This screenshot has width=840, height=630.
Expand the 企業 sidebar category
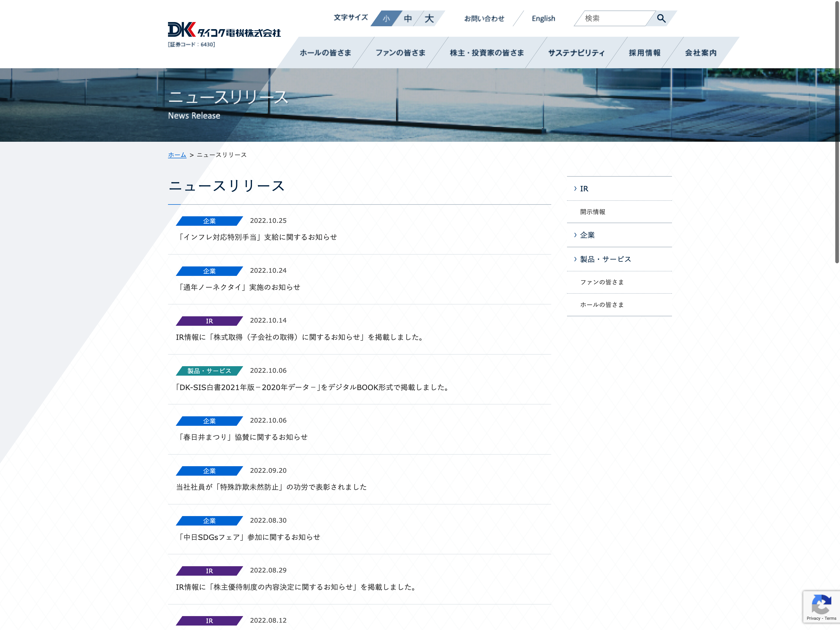click(587, 235)
